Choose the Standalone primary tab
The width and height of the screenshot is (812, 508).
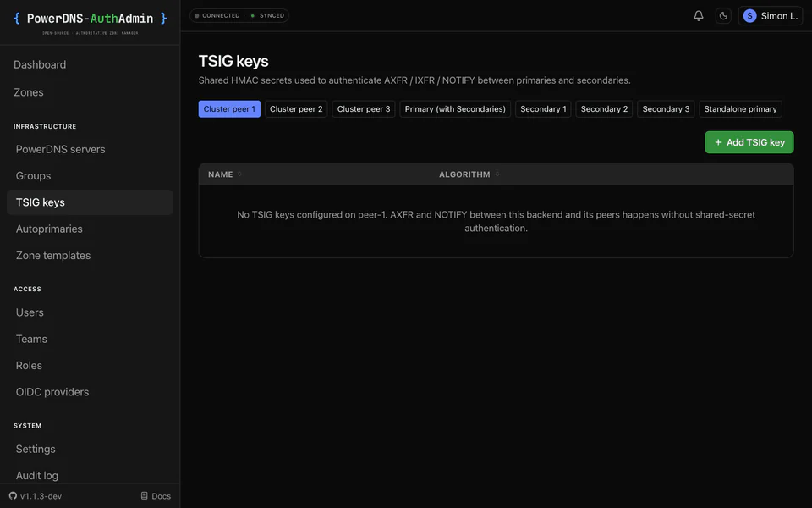click(x=741, y=109)
